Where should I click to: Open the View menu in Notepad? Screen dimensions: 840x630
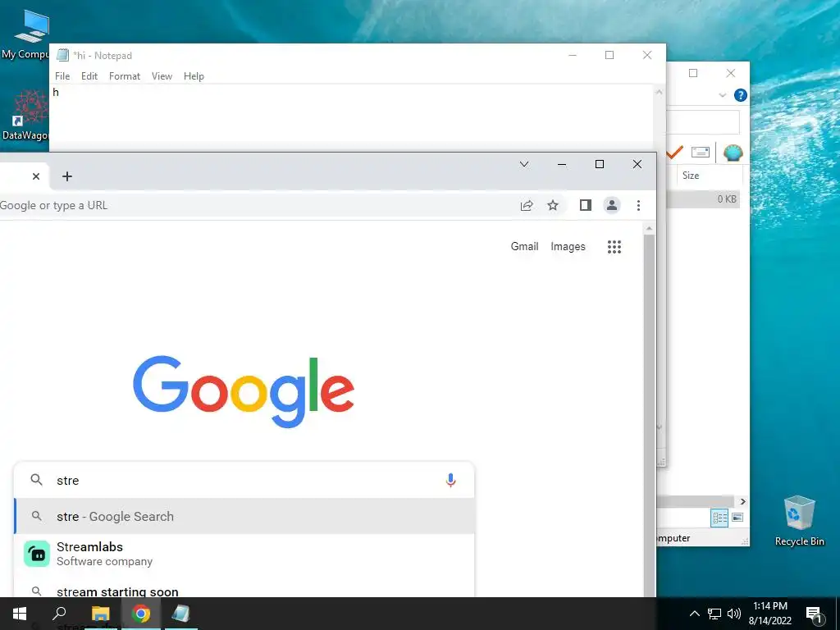click(x=162, y=76)
